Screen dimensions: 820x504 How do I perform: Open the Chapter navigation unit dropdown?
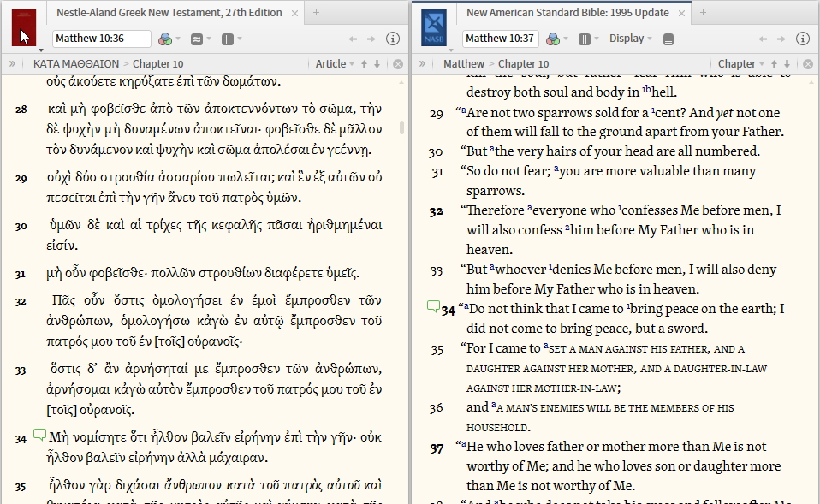pos(741,64)
